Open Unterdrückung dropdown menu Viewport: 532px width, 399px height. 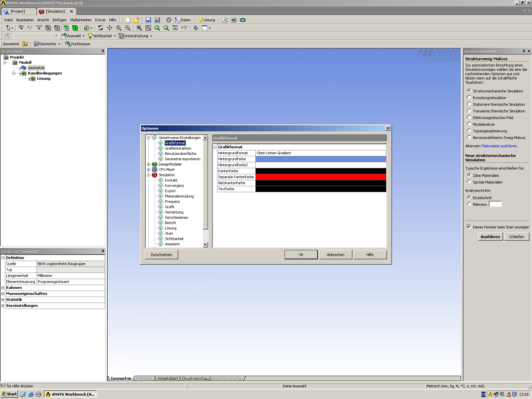(x=136, y=36)
